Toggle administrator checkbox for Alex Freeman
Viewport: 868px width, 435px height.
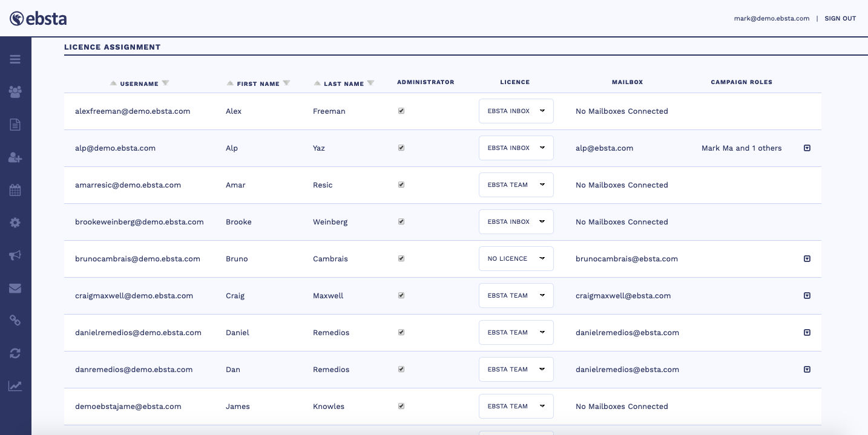tap(401, 111)
